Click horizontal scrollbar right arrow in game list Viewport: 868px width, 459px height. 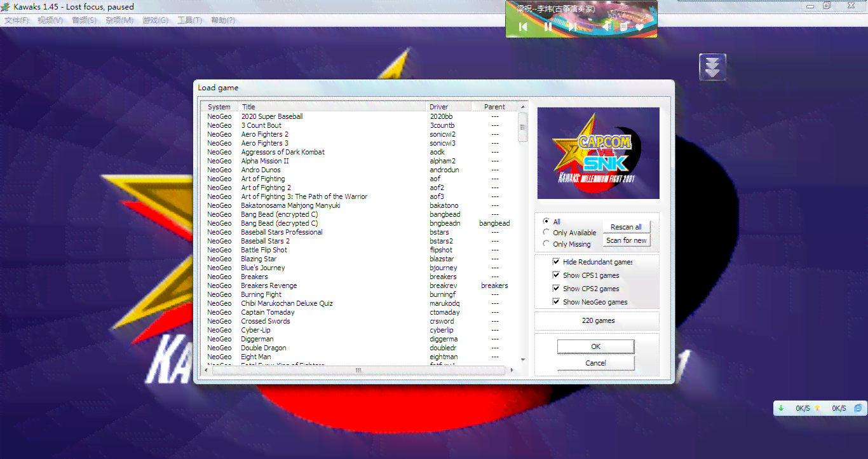point(512,370)
